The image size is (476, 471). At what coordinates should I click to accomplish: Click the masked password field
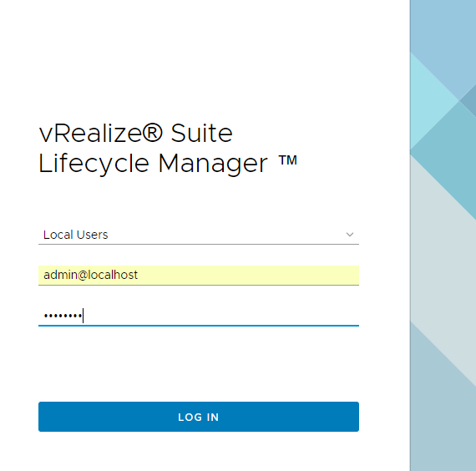coord(199,317)
